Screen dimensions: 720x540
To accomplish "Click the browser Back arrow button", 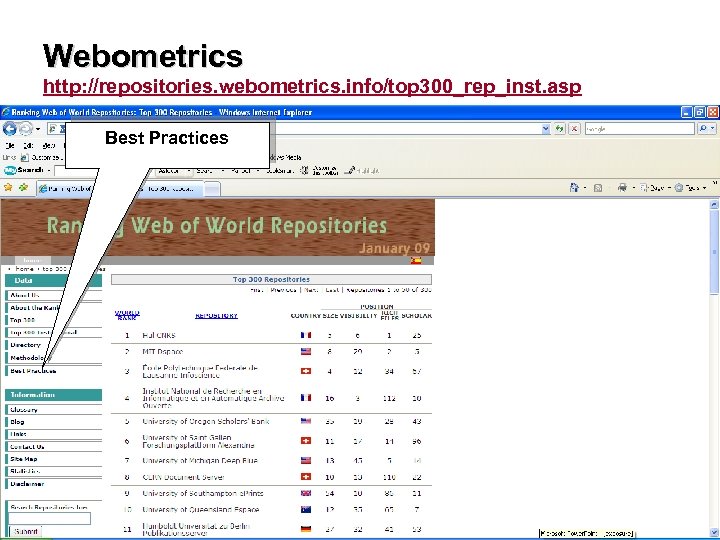I will click(x=10, y=129).
